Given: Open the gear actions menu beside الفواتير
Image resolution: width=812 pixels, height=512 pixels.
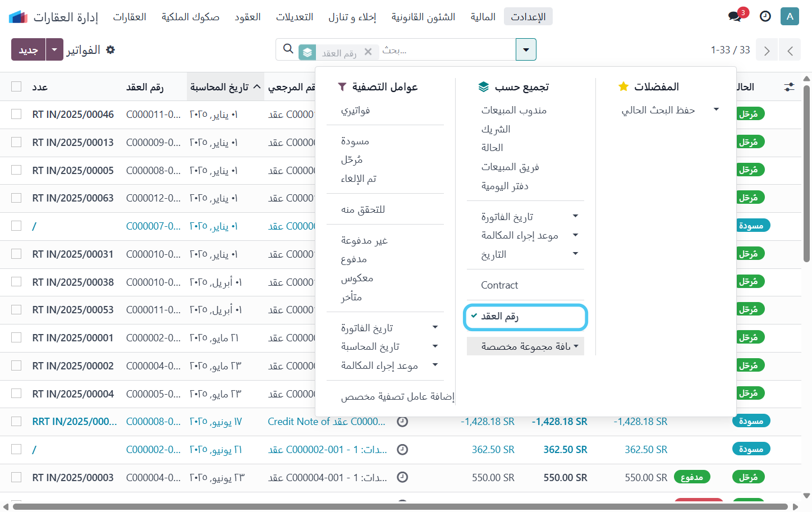Looking at the screenshot, I should [111, 50].
